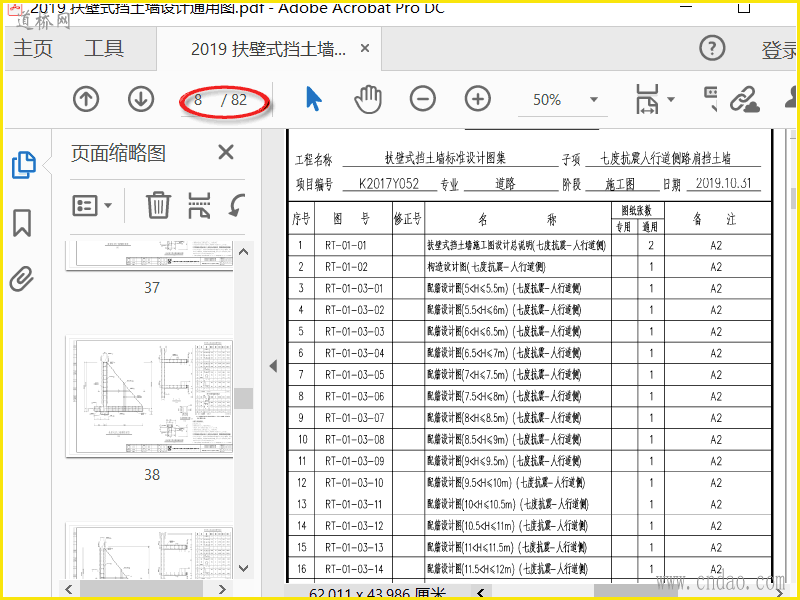800x600 pixels.
Task: Click the rotate counterclockwise icon
Action: click(x=236, y=205)
